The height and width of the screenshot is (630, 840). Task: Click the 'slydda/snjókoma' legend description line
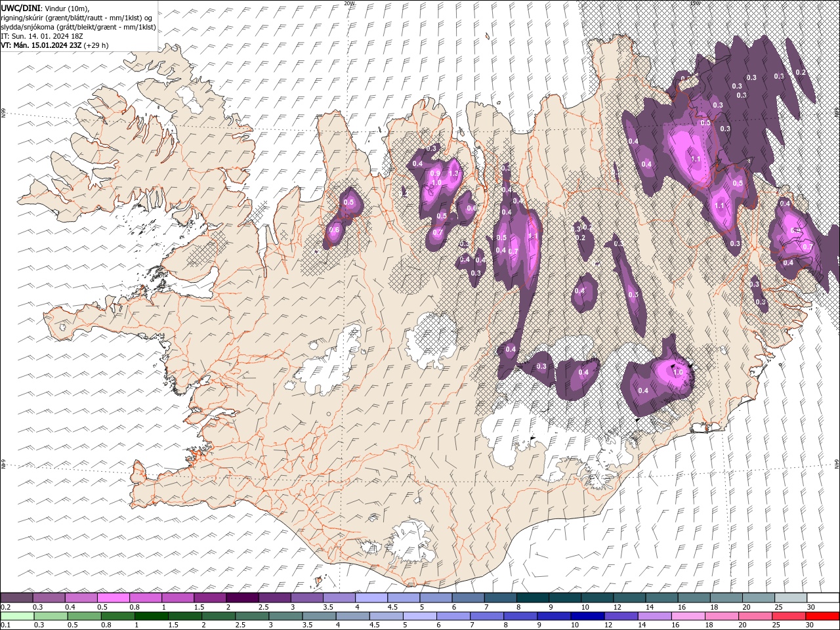tap(79, 27)
